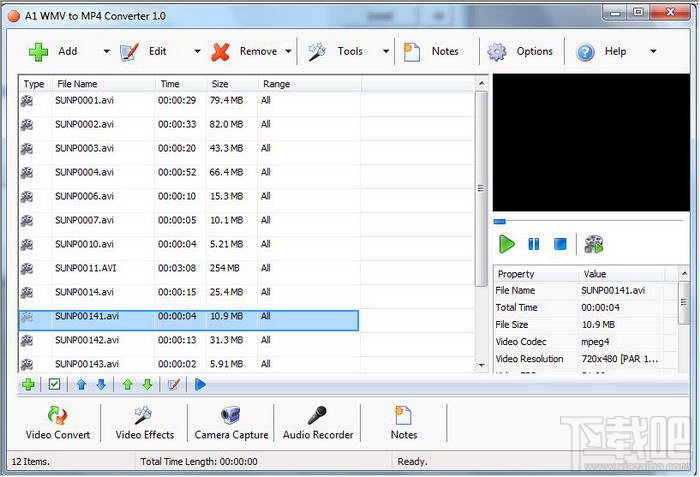Open the Add dropdown arrow

click(106, 51)
